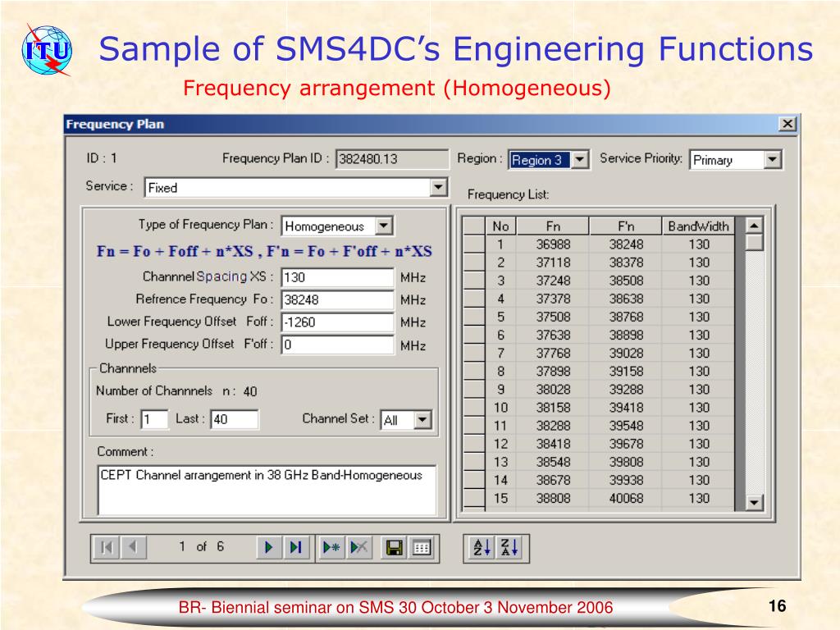Screen dimensions: 840x630
Task: Click the Fn column header
Action: pyautogui.click(x=553, y=226)
